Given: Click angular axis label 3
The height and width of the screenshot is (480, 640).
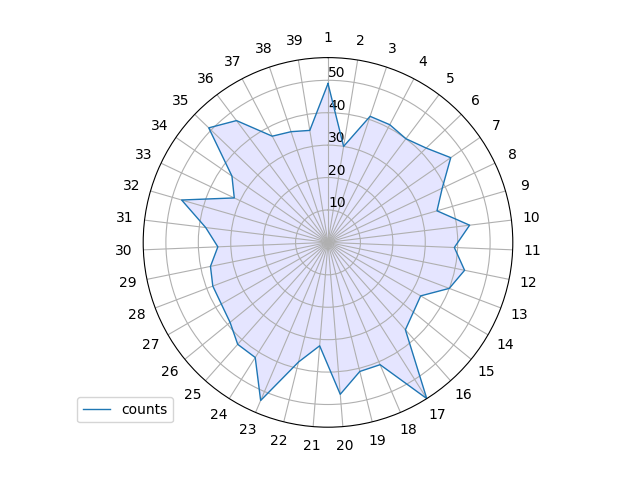Looking at the screenshot, I should [392, 48].
